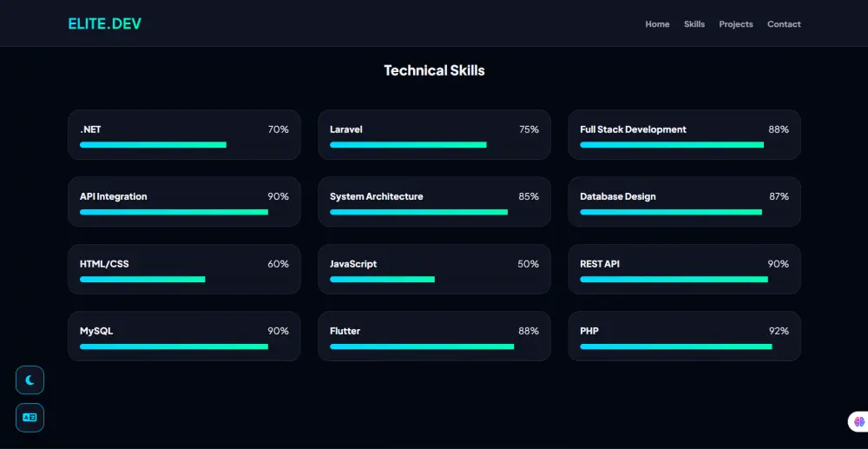Viewport: 868px width, 449px height.
Task: Select the Database Design skill card
Action: [684, 201]
